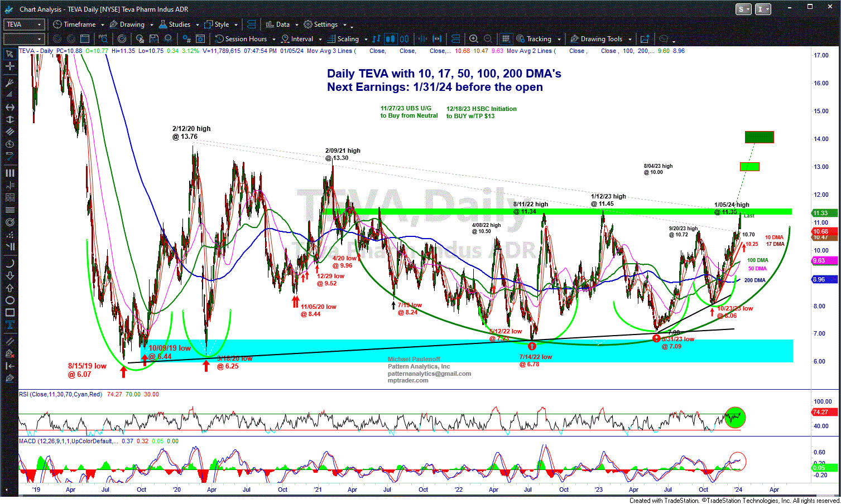841x504 pixels.
Task: Click the remove drawing objects icon
Action: [x=9, y=353]
